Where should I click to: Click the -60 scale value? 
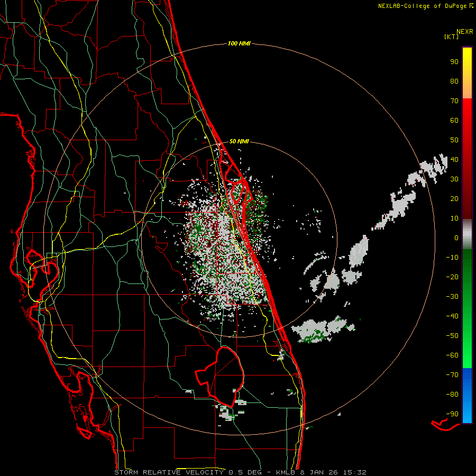tap(452, 355)
